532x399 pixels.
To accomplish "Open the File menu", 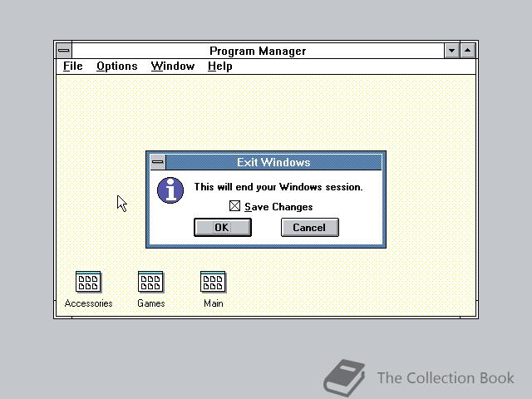I will (x=73, y=66).
